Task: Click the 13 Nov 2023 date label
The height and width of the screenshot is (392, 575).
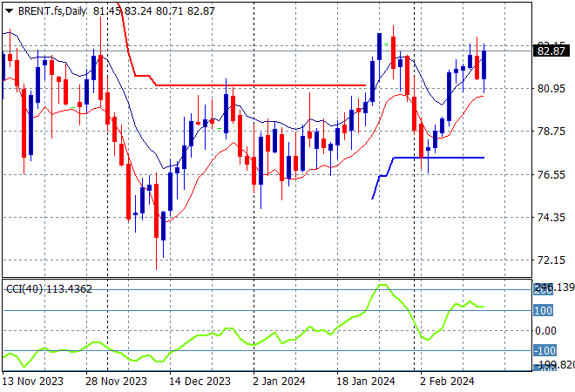Action: [32, 382]
